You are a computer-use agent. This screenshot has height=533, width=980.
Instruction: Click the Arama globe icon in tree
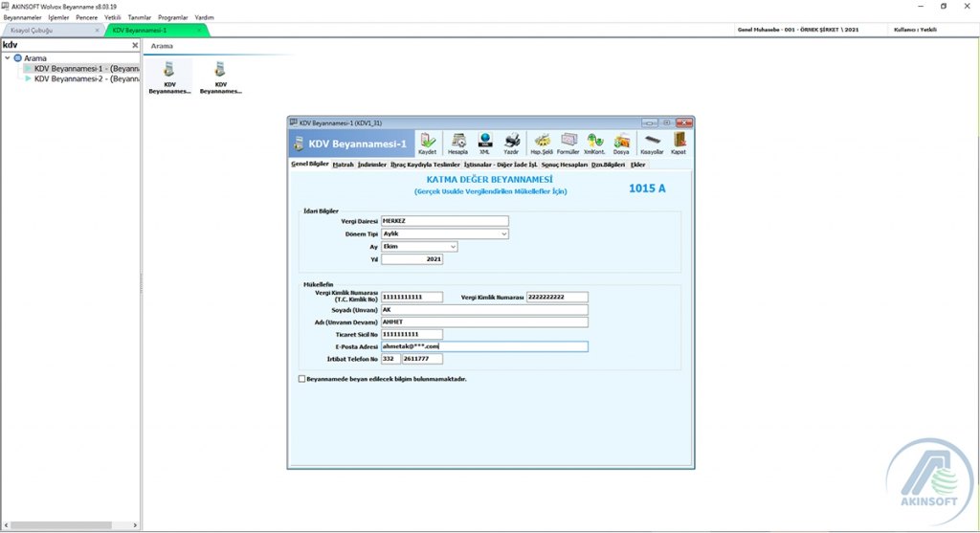[17, 58]
